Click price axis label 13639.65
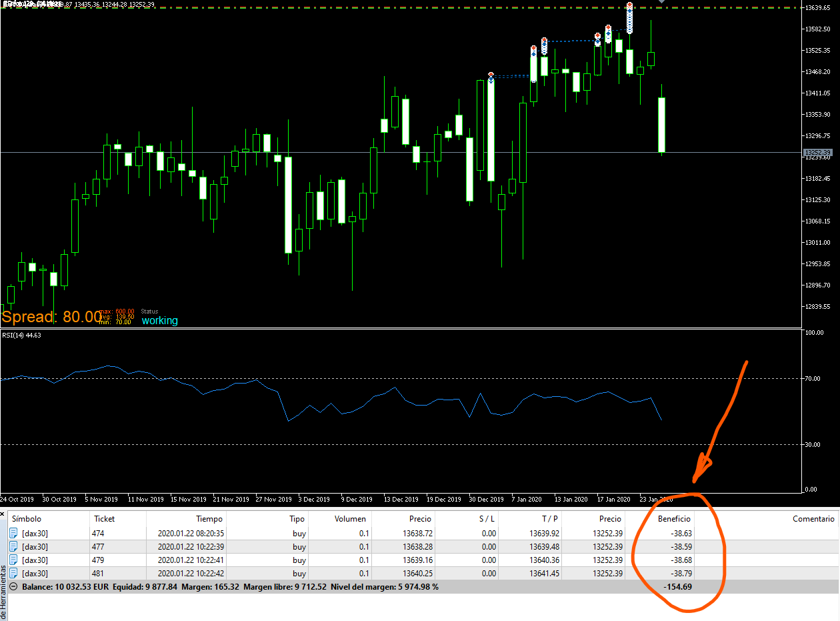 [x=817, y=7]
